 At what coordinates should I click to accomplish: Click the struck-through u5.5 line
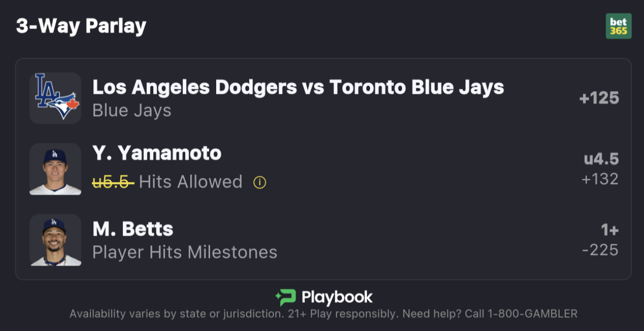point(113,182)
